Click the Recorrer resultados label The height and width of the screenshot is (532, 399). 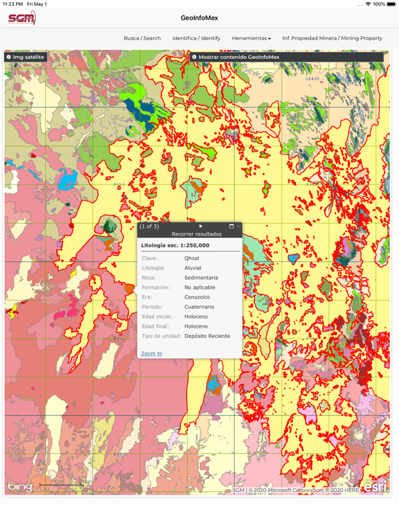(197, 234)
